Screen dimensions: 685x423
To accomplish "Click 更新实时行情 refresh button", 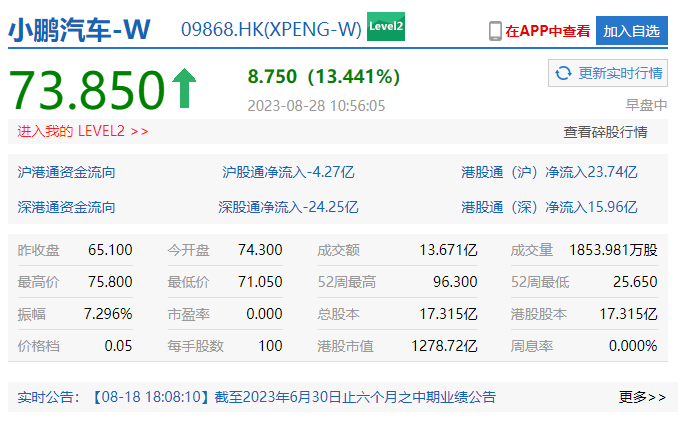I will [608, 73].
